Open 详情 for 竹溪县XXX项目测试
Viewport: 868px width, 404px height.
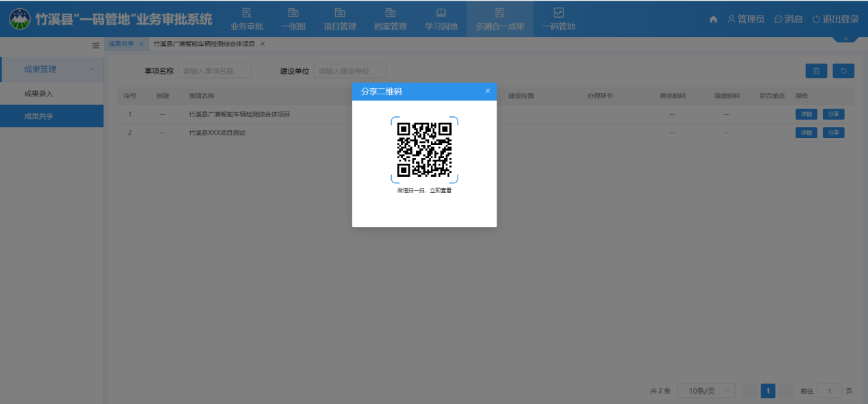pyautogui.click(x=806, y=133)
